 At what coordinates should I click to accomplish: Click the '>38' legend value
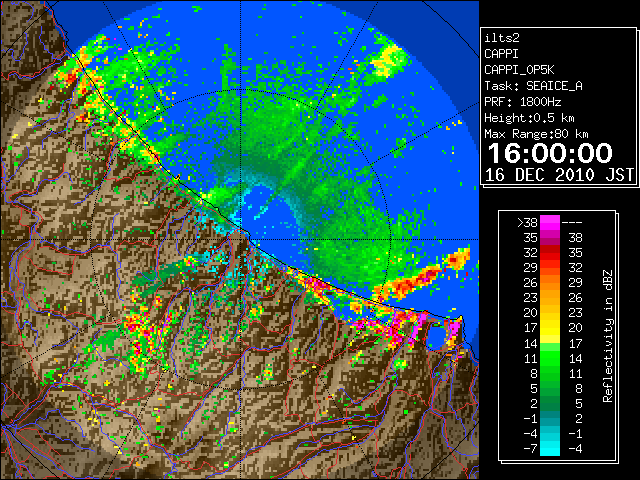pyautogui.click(x=527, y=222)
